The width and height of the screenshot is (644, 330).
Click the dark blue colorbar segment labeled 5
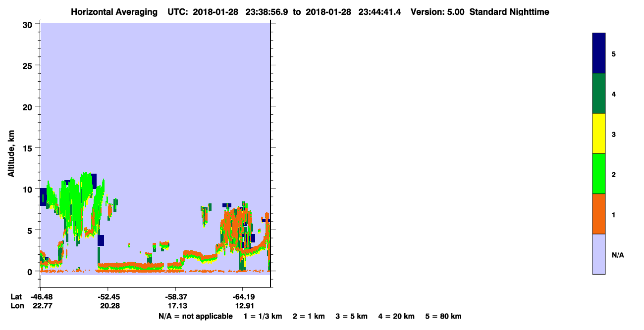pyautogui.click(x=599, y=53)
